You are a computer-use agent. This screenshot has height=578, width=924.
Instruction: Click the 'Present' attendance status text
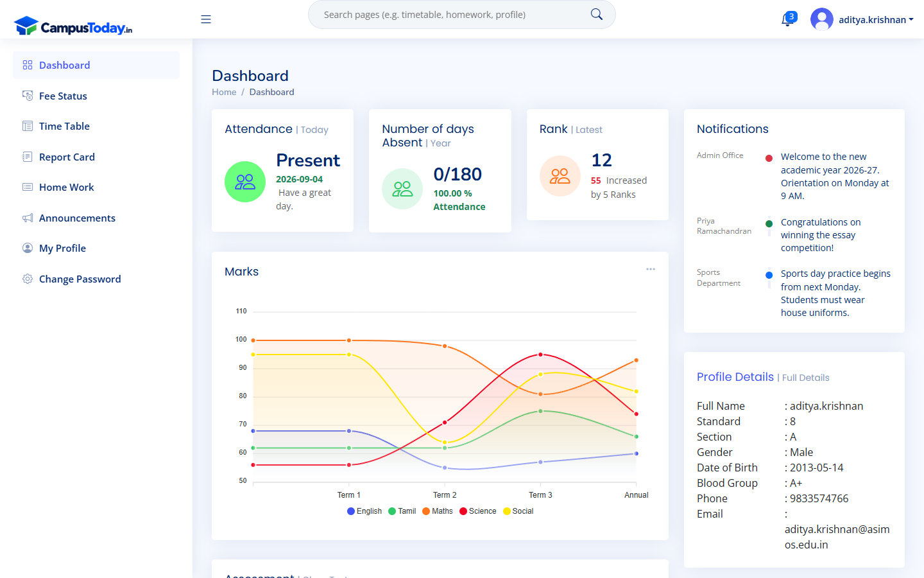[x=308, y=161]
